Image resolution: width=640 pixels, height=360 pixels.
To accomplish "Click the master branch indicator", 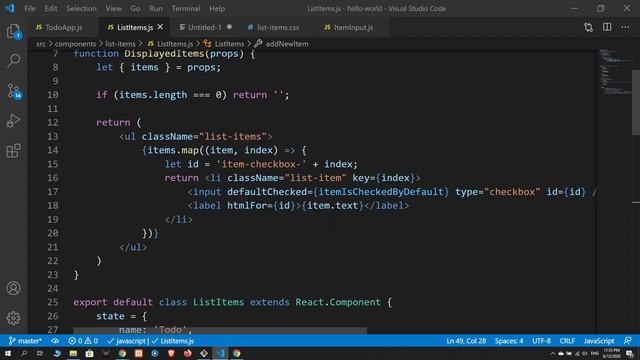I will 25,341.
